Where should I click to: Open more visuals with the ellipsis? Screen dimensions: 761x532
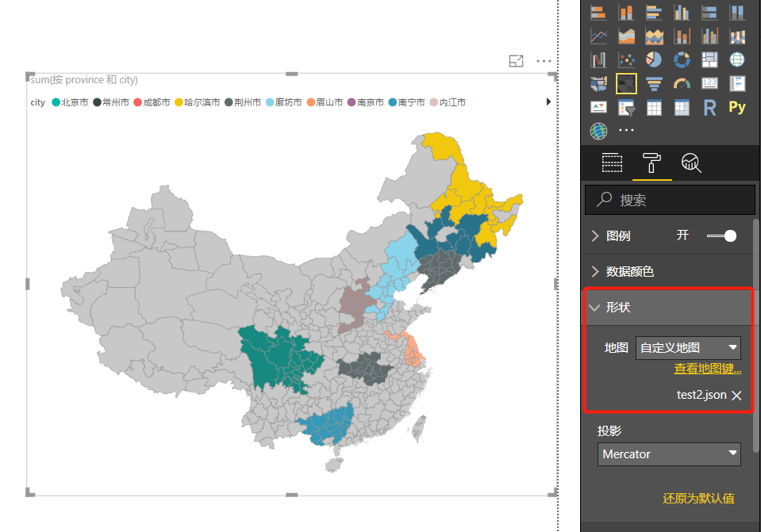click(x=625, y=130)
